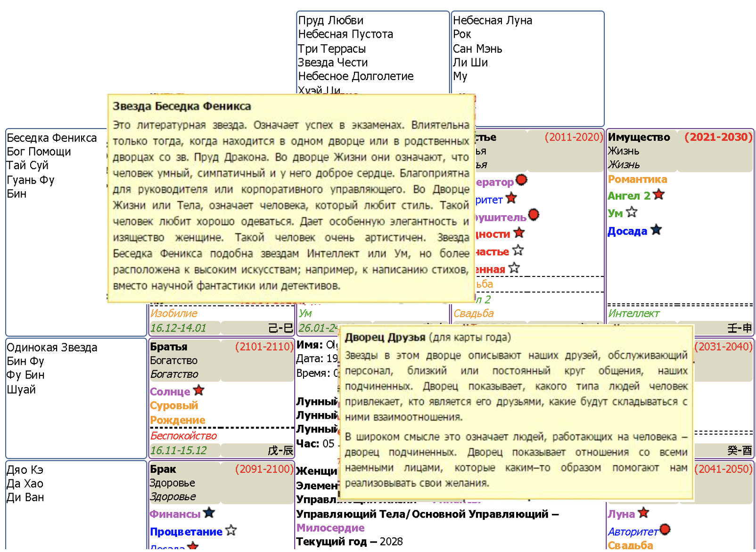
Task: Select the Солнце star name
Action: (170, 392)
